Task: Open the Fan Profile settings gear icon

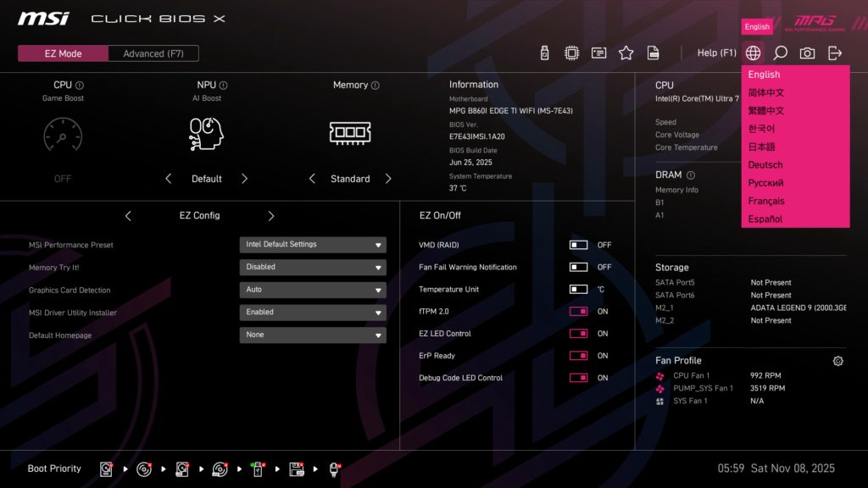Action: [x=838, y=360]
